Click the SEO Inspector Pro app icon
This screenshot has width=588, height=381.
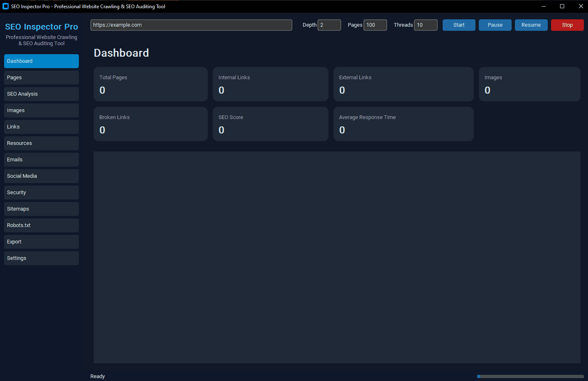6,6
